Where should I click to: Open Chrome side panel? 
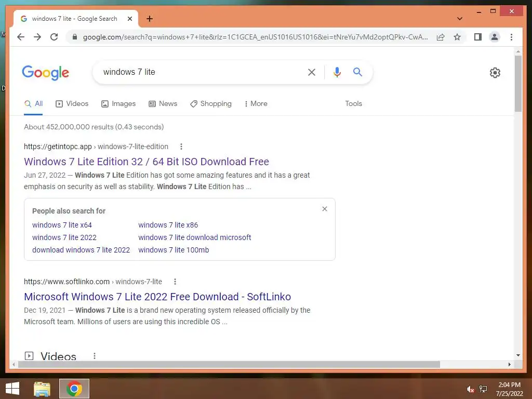478,37
